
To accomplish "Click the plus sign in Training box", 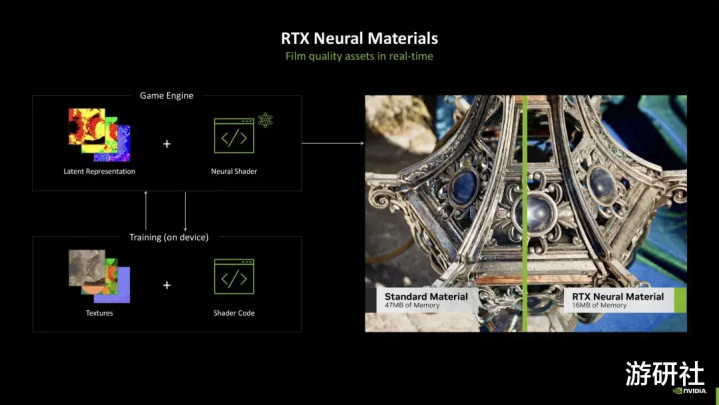I will (x=167, y=285).
